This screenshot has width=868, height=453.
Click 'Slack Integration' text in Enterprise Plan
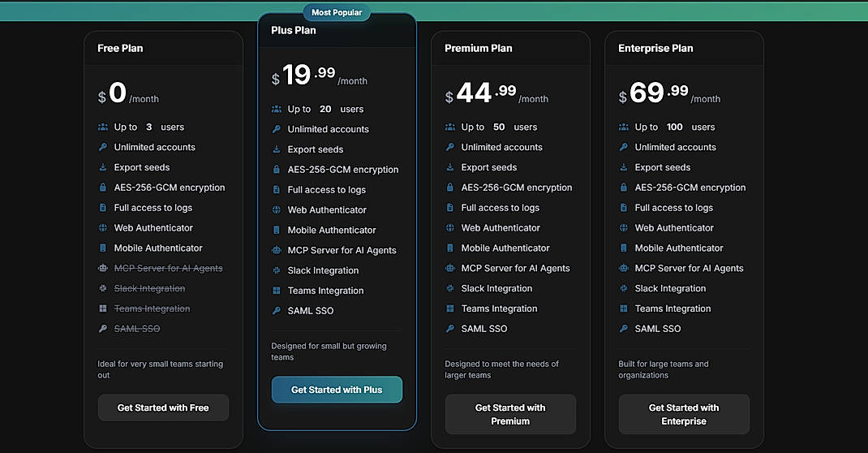pos(670,288)
